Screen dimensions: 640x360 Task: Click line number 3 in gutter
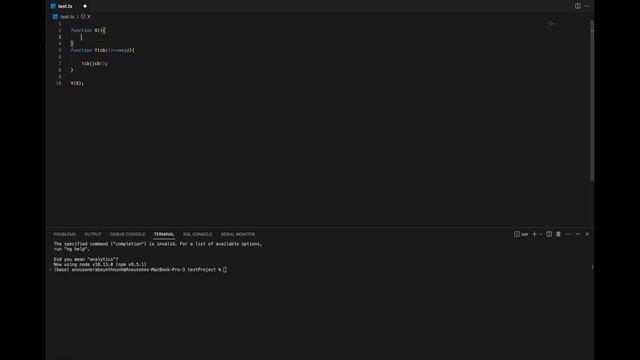click(x=60, y=37)
